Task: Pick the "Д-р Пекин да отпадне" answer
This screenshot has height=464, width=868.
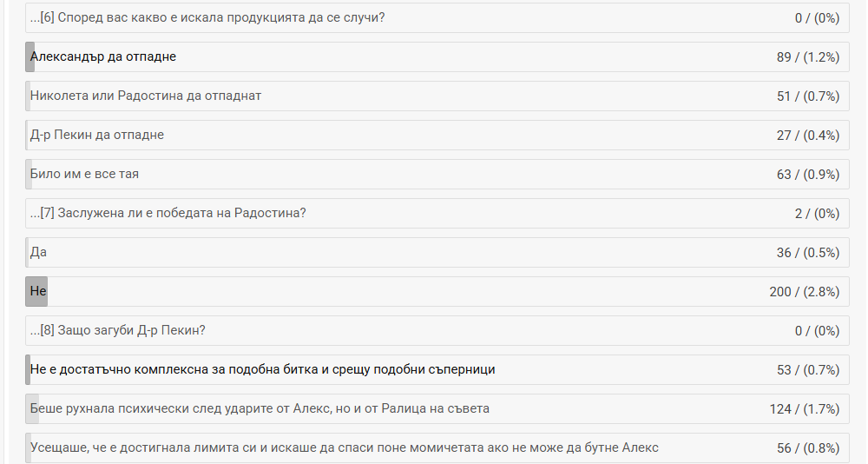Action: [97, 136]
